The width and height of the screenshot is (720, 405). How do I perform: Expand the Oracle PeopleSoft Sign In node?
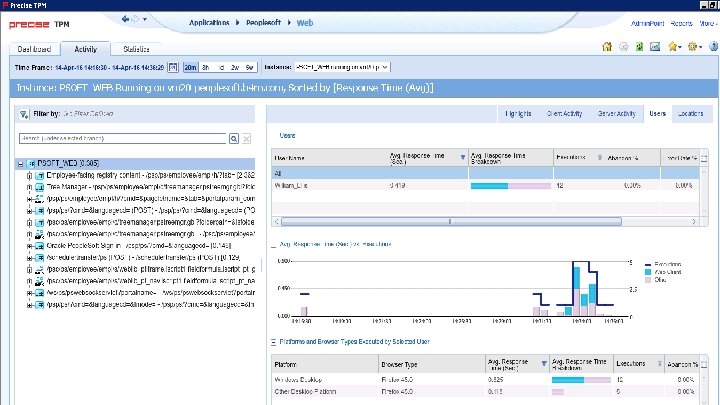tap(29, 246)
